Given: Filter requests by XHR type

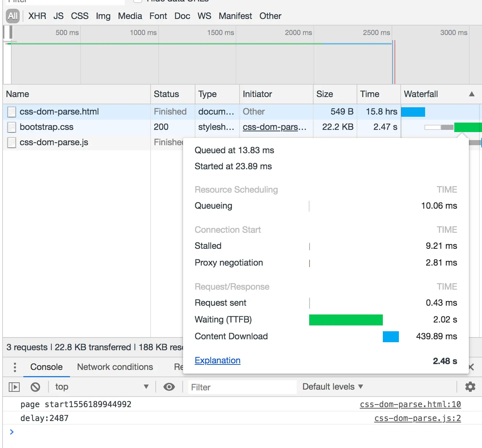Looking at the screenshot, I should [x=37, y=16].
